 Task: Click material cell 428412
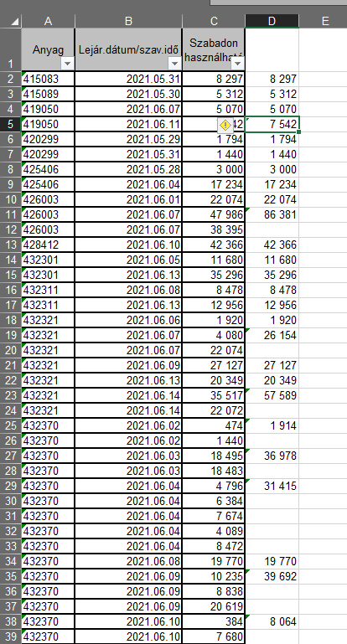48,245
